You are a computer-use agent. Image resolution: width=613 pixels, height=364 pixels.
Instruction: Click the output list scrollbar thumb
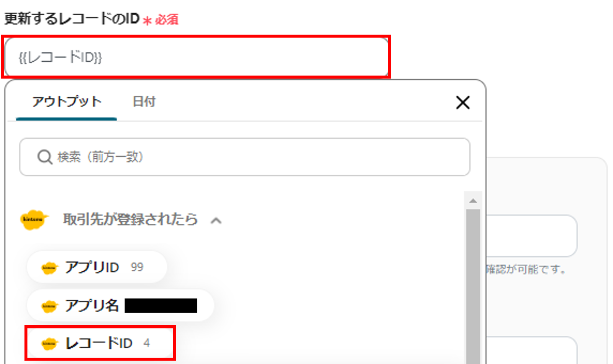pos(473,286)
